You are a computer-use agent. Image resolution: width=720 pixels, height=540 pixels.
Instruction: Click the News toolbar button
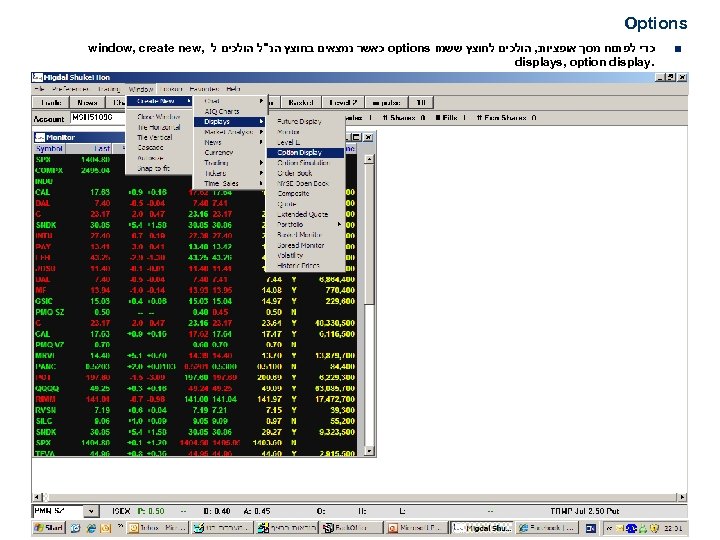tap(87, 102)
